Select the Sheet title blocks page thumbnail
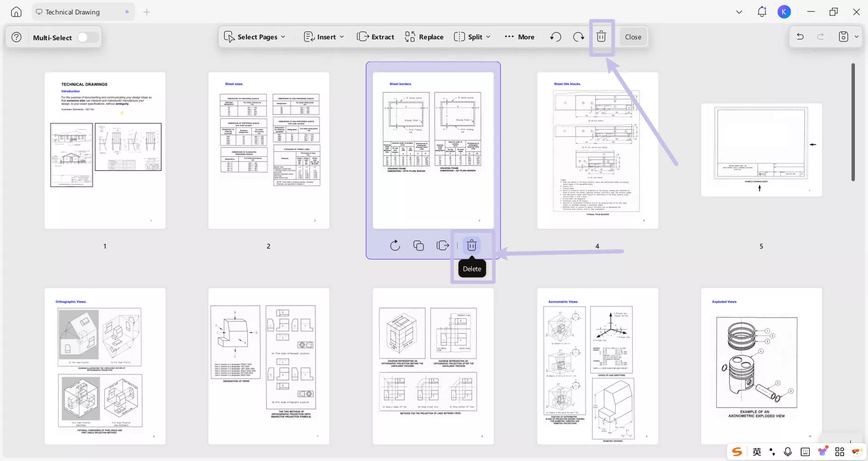 (598, 151)
